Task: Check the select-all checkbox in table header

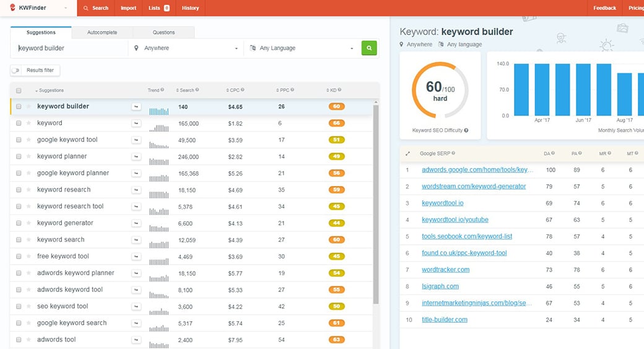Action: pyautogui.click(x=19, y=91)
